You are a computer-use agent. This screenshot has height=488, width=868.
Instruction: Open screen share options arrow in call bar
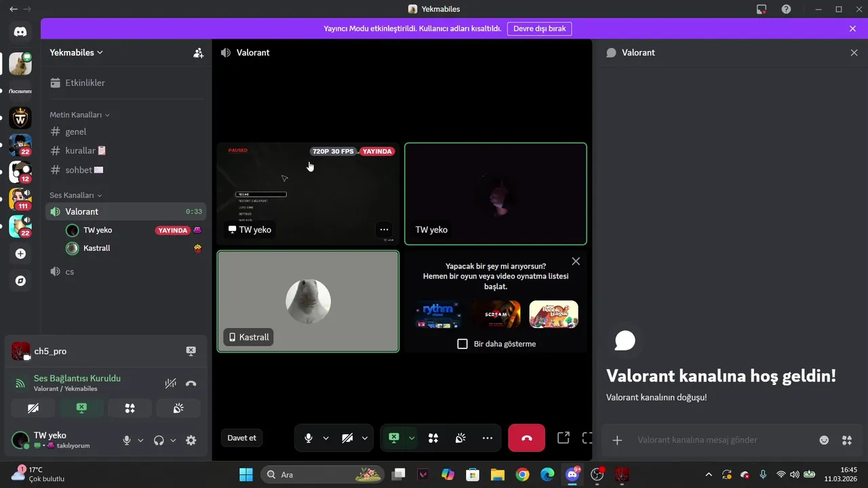412,438
